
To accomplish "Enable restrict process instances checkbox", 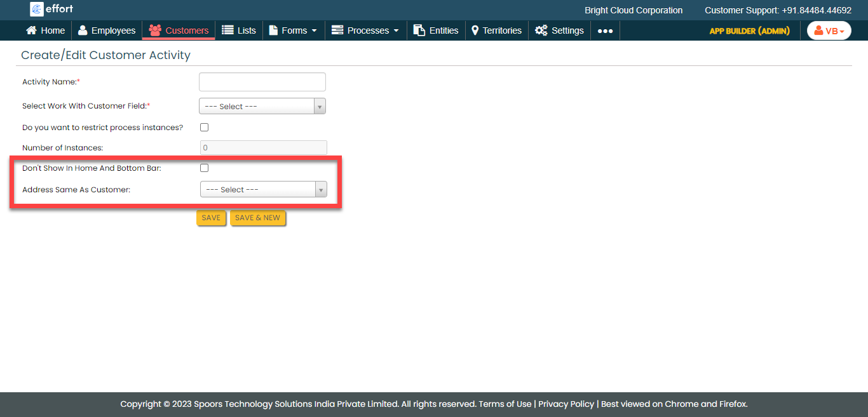I will (x=204, y=128).
